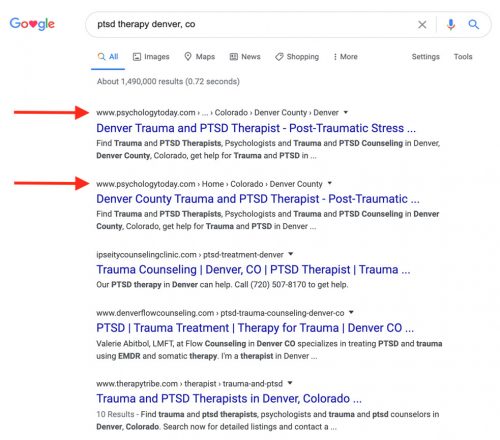Open PTSD | Trauma Treatment | Therapy result
The height and width of the screenshot is (440, 500).
point(255,328)
